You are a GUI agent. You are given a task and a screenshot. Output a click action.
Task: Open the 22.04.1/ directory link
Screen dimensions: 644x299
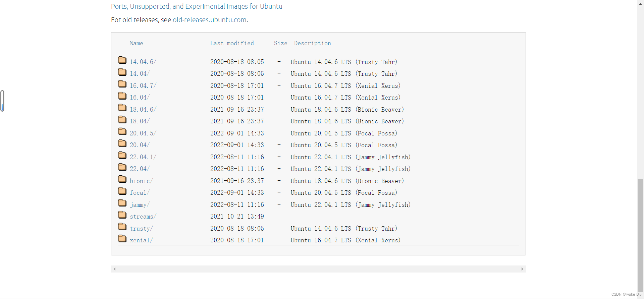(143, 157)
